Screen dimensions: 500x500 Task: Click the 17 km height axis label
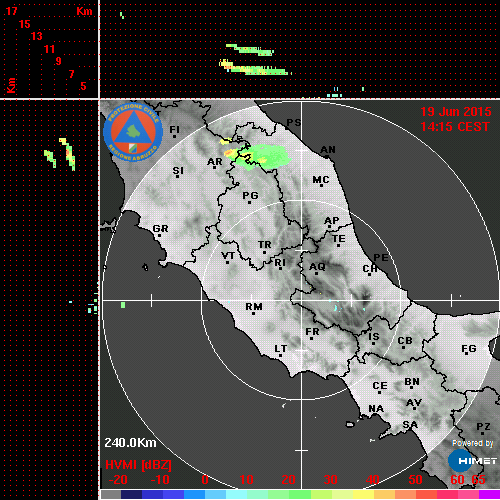(x=11, y=11)
